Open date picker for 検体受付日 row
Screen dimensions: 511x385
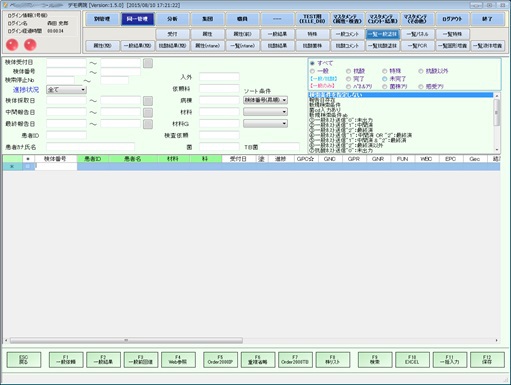148,63
